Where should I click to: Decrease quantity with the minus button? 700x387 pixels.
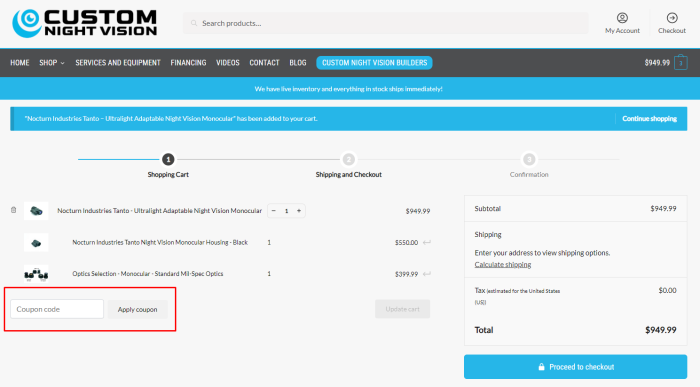[x=274, y=211]
